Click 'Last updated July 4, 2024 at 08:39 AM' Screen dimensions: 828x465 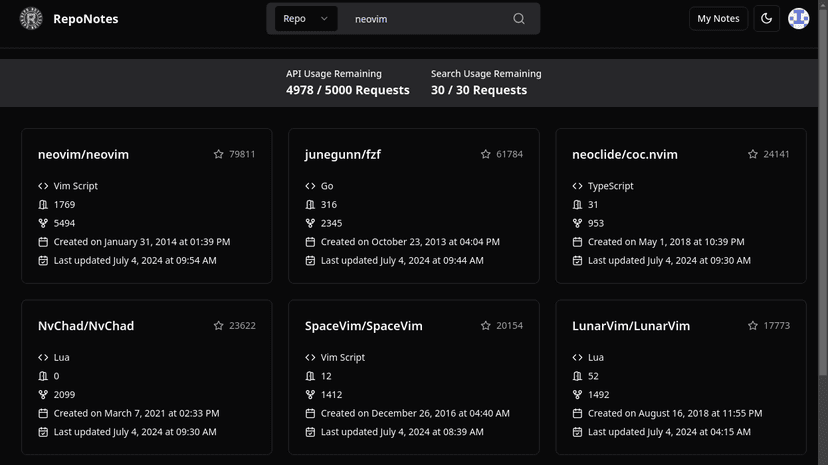(x=402, y=432)
